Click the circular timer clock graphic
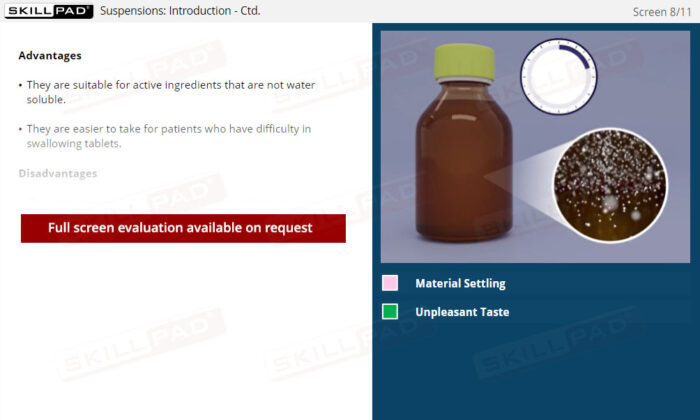This screenshot has height=420, width=700. click(x=558, y=76)
